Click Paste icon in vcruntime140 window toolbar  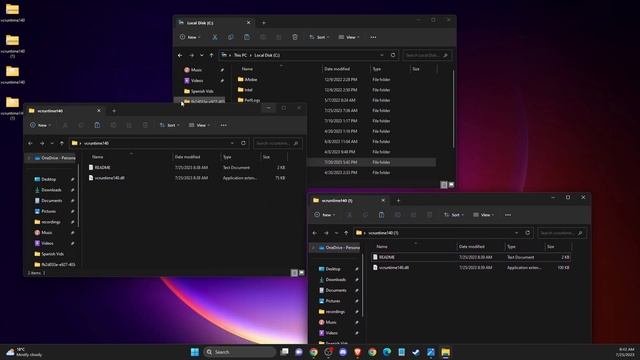(97, 125)
